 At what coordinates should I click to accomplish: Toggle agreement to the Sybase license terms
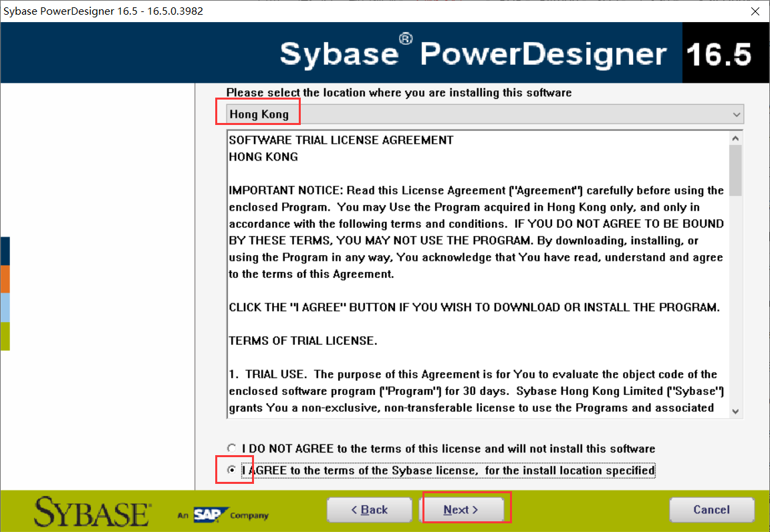(x=232, y=470)
